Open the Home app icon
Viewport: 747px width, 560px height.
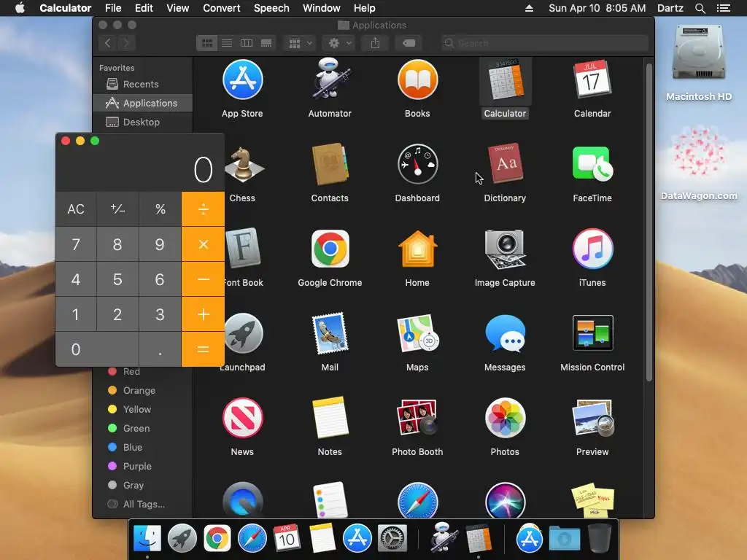pos(417,249)
